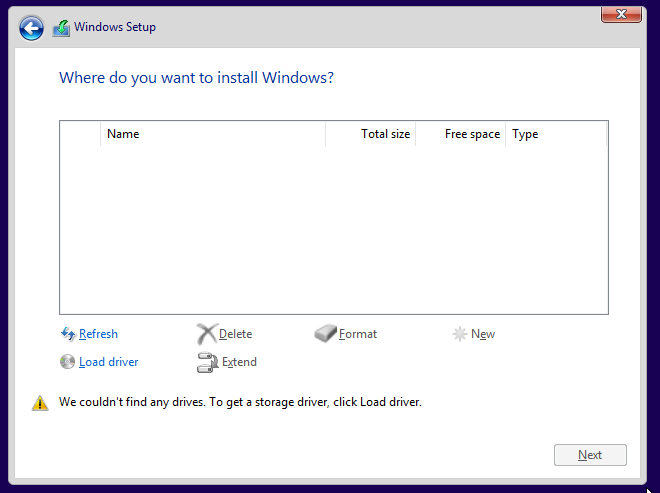Click the Load driver disc icon
Viewport: 660px width, 493px height.
pos(68,362)
